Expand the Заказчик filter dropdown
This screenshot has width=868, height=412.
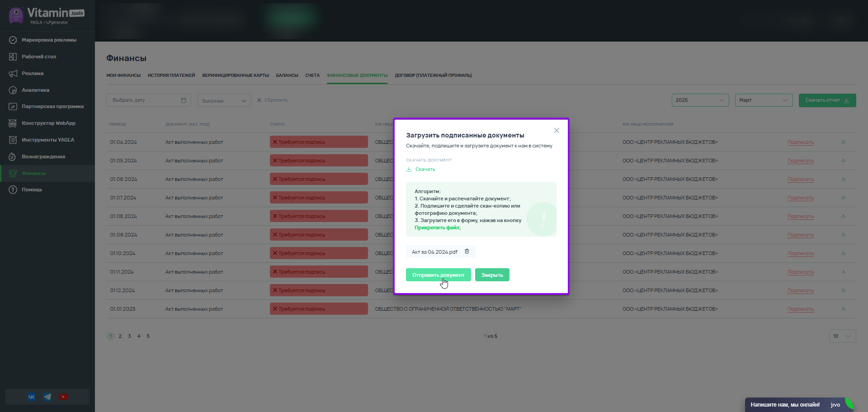[x=224, y=101]
